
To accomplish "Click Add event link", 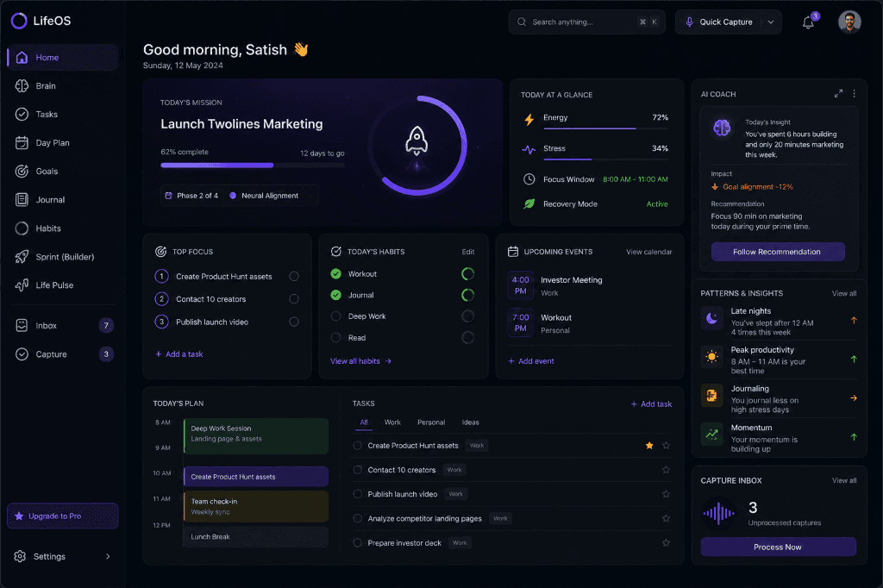I will click(531, 361).
